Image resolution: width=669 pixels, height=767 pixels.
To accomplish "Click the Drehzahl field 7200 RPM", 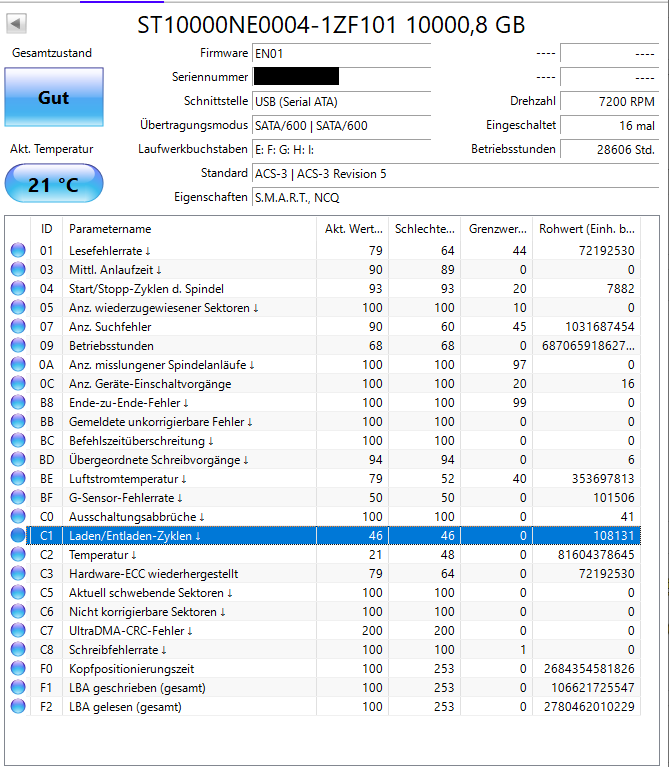I will pyautogui.click(x=609, y=101).
